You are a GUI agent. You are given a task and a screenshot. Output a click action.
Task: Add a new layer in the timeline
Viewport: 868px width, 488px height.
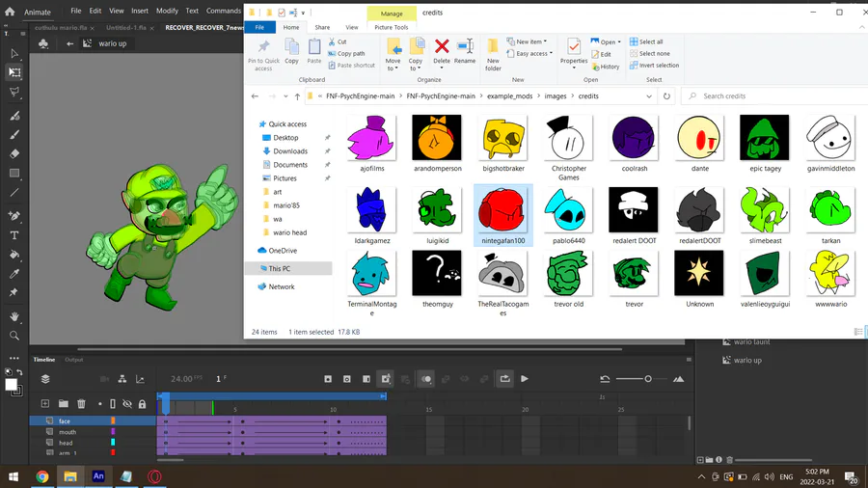(44, 404)
